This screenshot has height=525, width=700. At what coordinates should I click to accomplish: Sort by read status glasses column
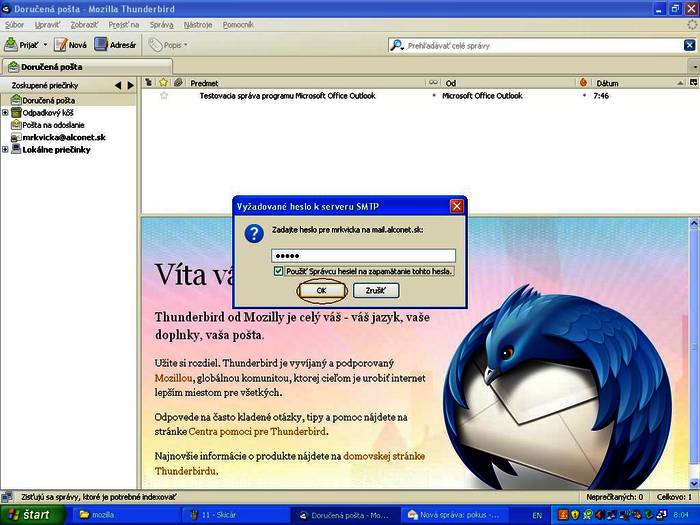point(433,83)
